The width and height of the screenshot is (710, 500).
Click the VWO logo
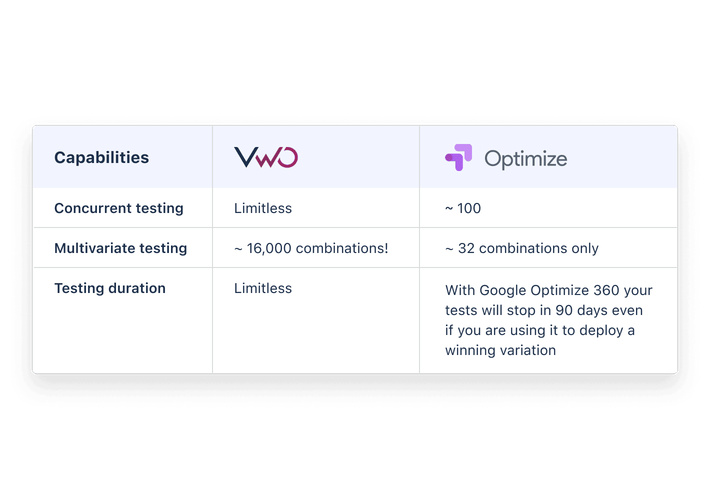[x=266, y=157]
